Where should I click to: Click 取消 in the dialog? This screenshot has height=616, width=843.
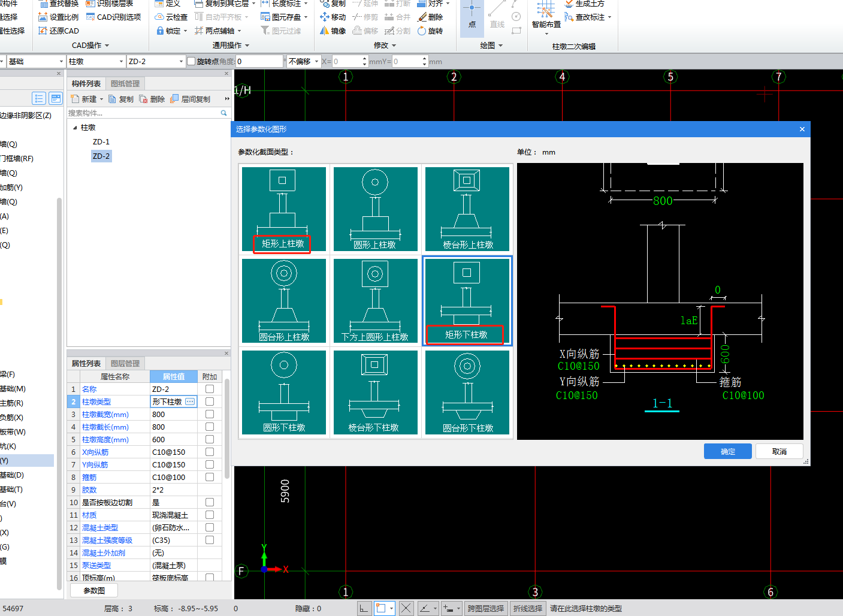click(779, 451)
